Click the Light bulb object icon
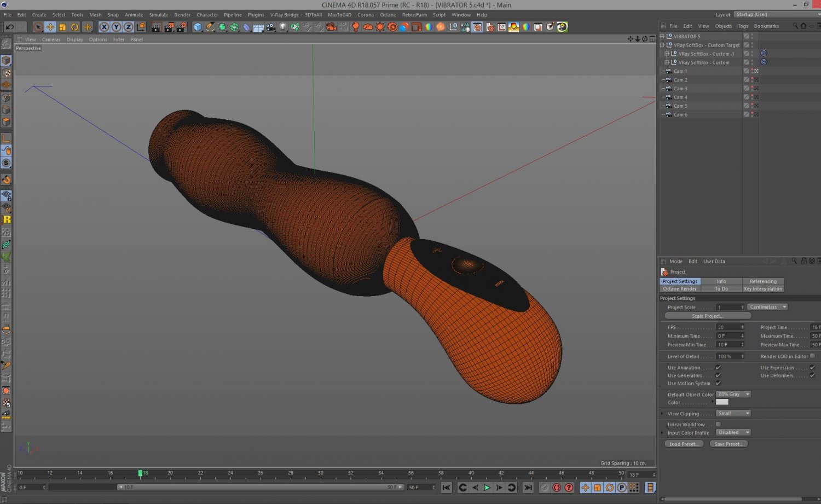The height and width of the screenshot is (504, 821). (283, 27)
